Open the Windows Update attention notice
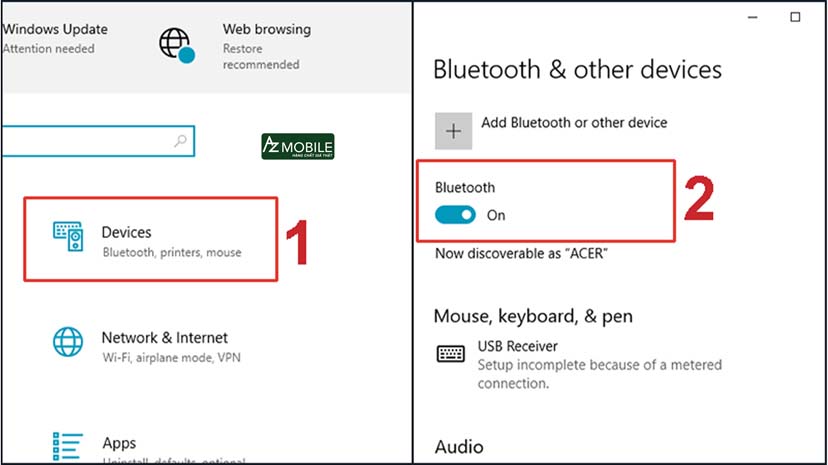The height and width of the screenshot is (465, 828). (48, 38)
